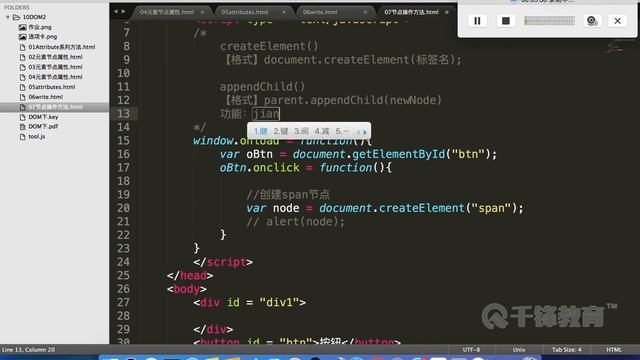The width and height of the screenshot is (640, 360).
Task: Click the //创建span节点 comment
Action: tap(288, 195)
